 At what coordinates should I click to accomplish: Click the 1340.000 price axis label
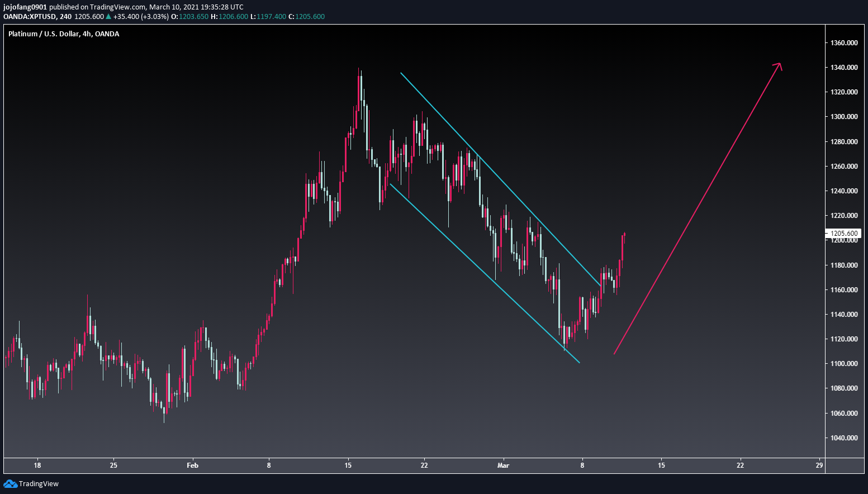click(844, 68)
